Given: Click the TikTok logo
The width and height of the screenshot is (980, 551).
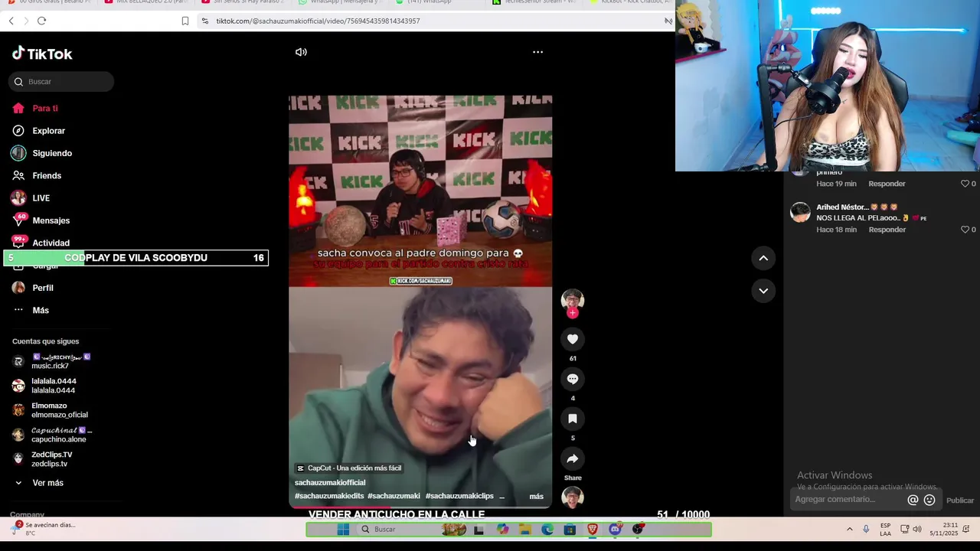Looking at the screenshot, I should [42, 54].
